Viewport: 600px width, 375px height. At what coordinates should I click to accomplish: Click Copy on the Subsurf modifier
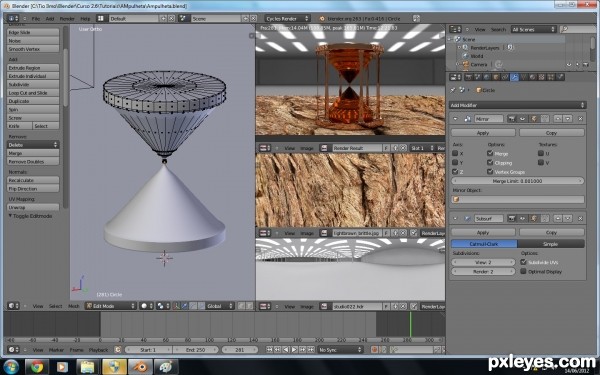[x=551, y=232]
